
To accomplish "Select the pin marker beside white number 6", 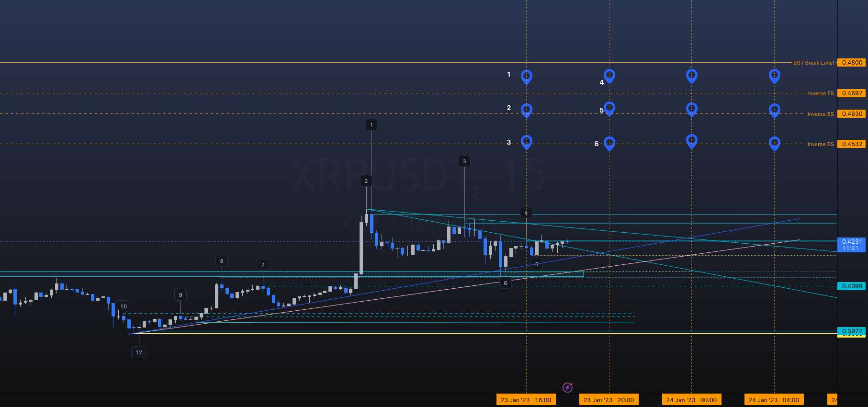I will click(x=609, y=143).
